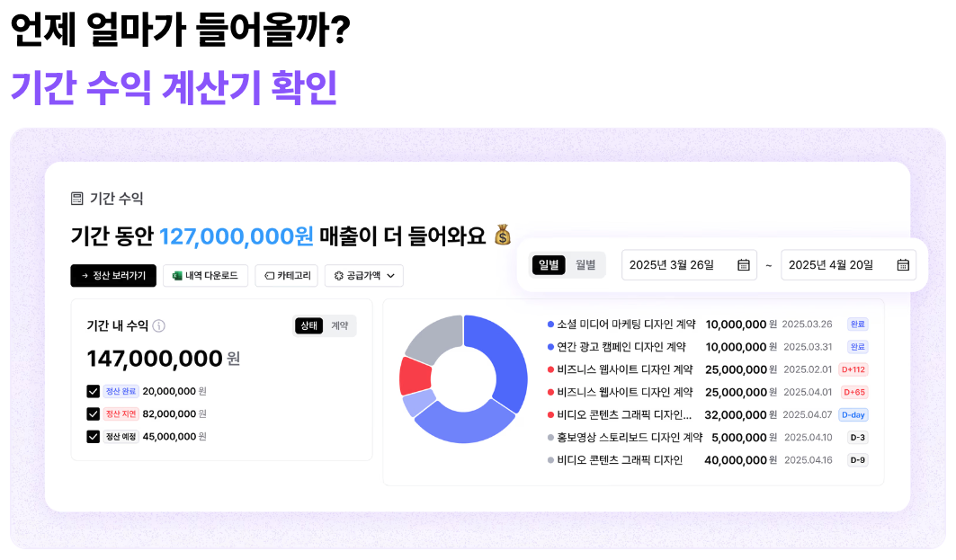Click the info icon next to 기간 내 수익
Screen dimensions: 956x560
pos(159,325)
